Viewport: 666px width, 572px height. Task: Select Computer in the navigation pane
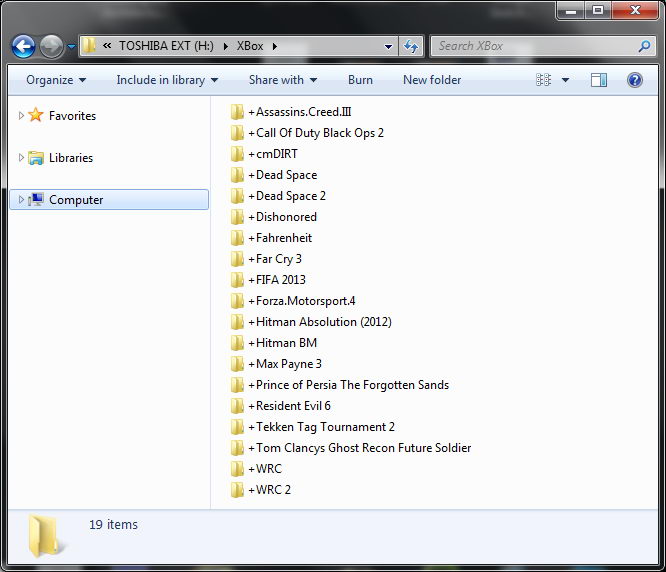pos(76,200)
